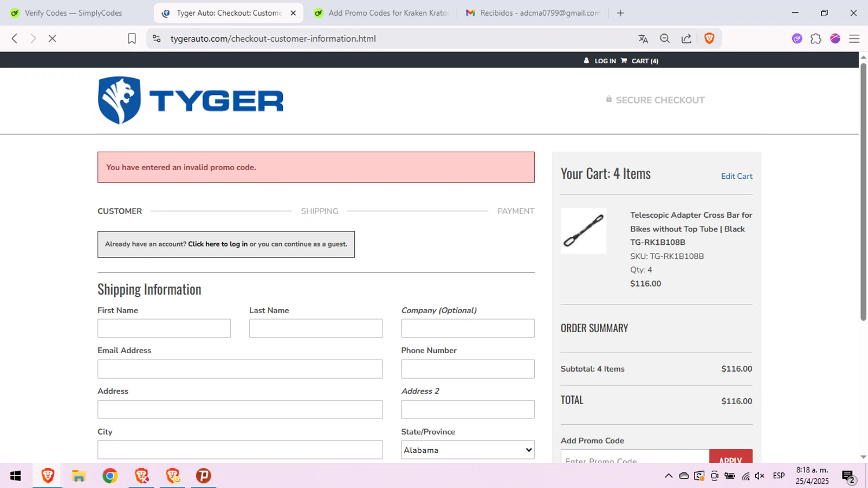Open a new browser tab
Screen dimensions: 868x488
tap(620, 13)
